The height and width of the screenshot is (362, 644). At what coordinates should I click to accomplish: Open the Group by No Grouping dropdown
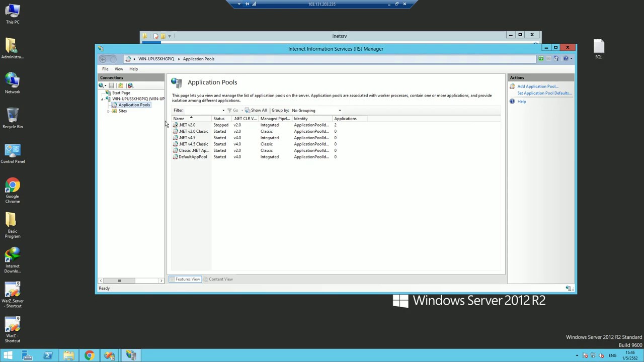pyautogui.click(x=316, y=111)
